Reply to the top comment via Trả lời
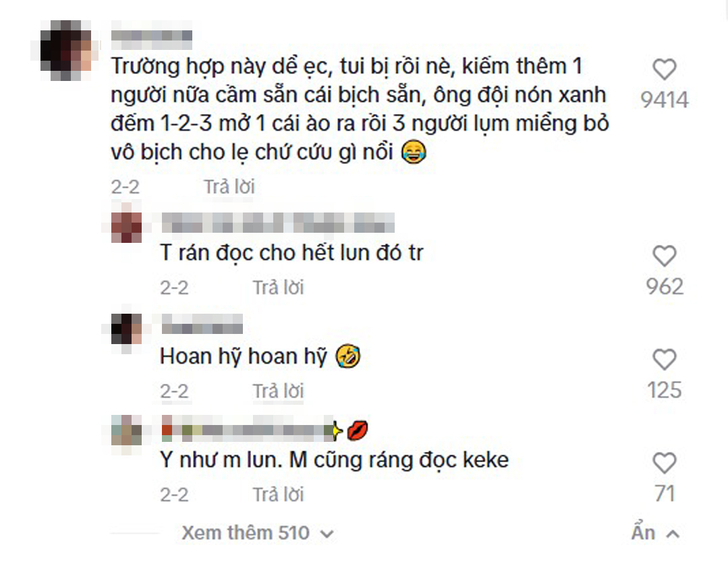728x564 pixels. 229,187
